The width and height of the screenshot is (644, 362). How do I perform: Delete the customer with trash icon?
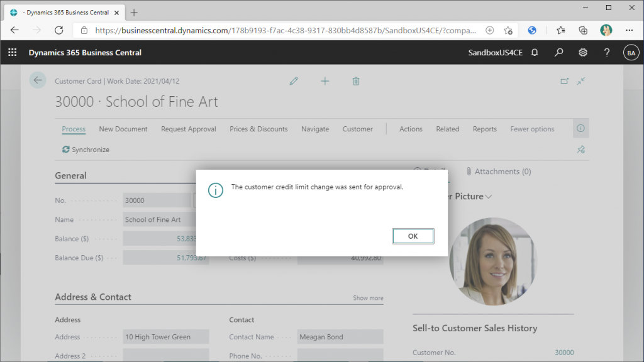pos(356,81)
